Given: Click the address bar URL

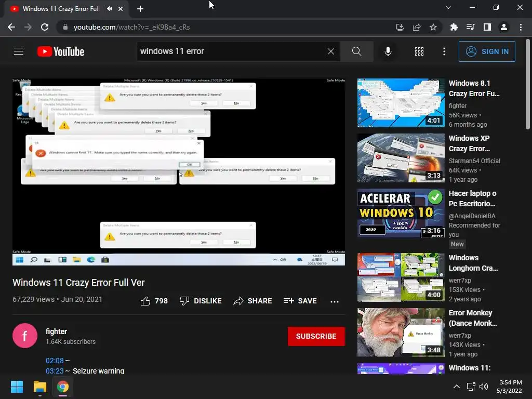Looking at the screenshot, I should tap(131, 27).
